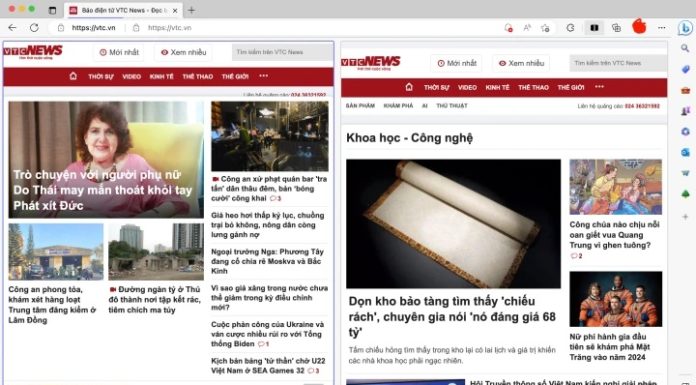Viewport: 696px width, 385px height.
Task: Focus the right pane VTC News search box
Action: click(618, 64)
